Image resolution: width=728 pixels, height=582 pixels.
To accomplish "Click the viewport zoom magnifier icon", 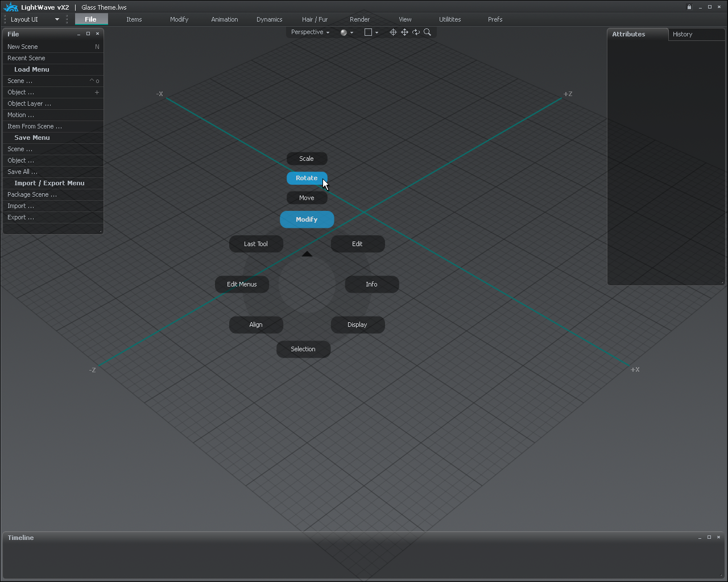I will coord(427,32).
